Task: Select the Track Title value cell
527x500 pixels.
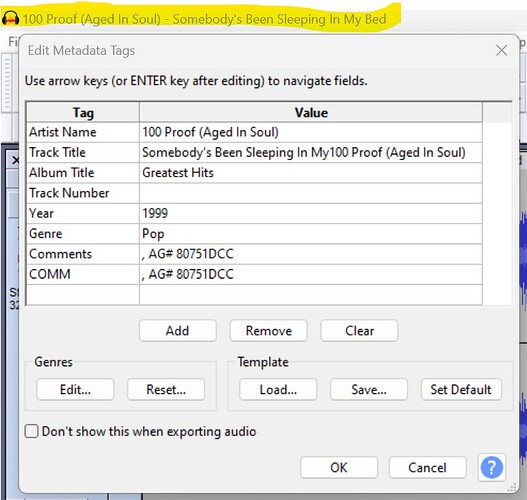Action: [311, 153]
